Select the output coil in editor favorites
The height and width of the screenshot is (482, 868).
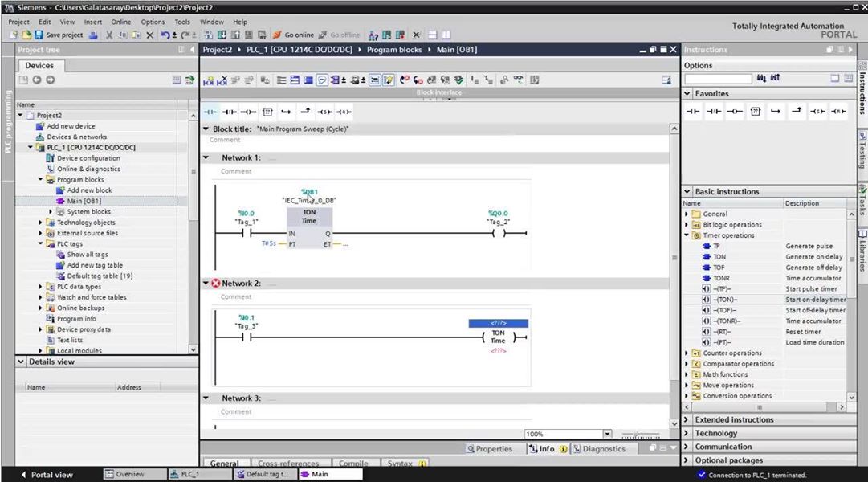[x=248, y=112]
